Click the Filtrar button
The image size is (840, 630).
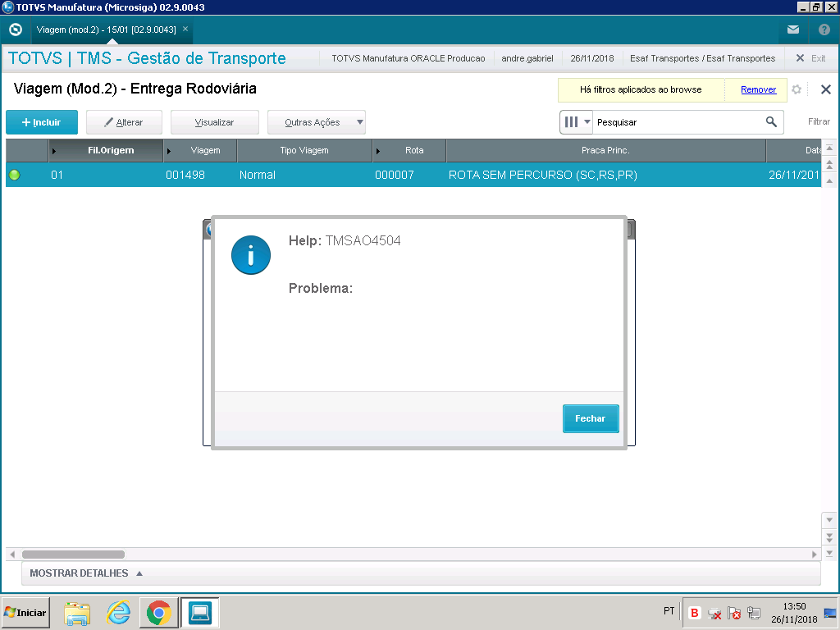[819, 121]
